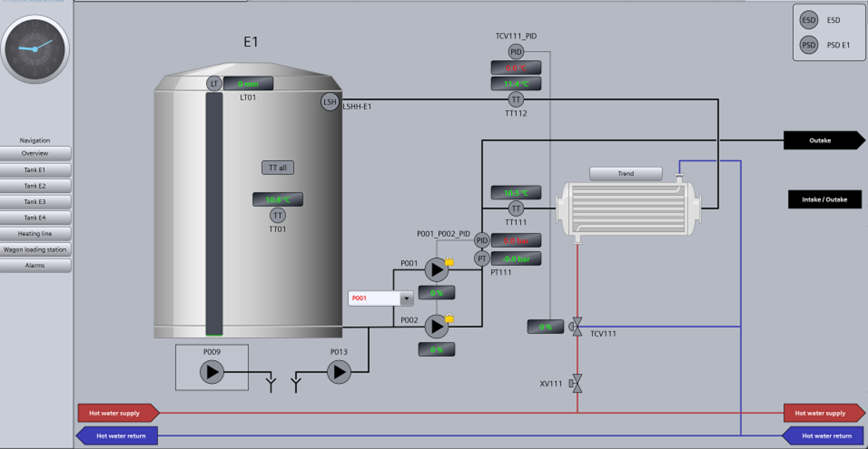868x449 pixels.
Task: Click the P002 pump icon
Action: pyautogui.click(x=436, y=327)
